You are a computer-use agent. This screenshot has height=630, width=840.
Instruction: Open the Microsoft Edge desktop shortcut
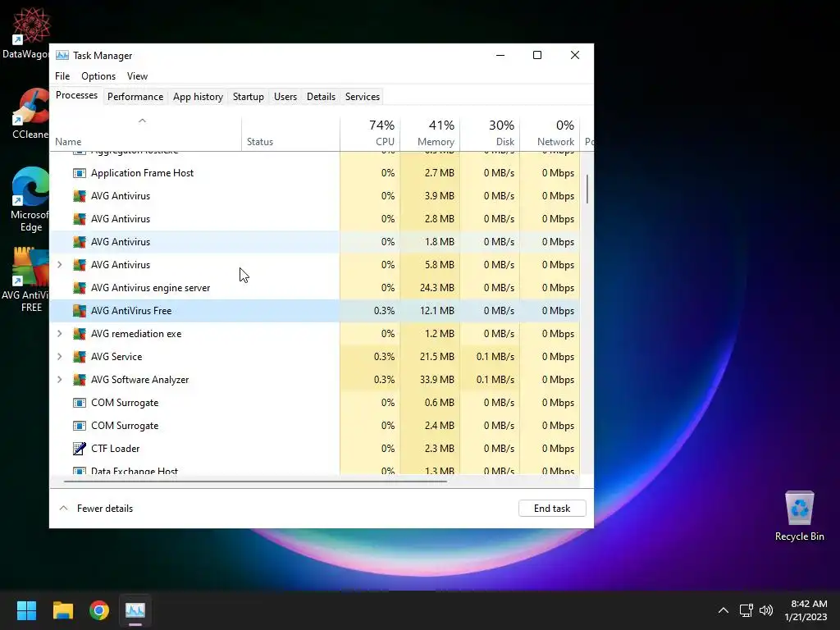[30, 199]
